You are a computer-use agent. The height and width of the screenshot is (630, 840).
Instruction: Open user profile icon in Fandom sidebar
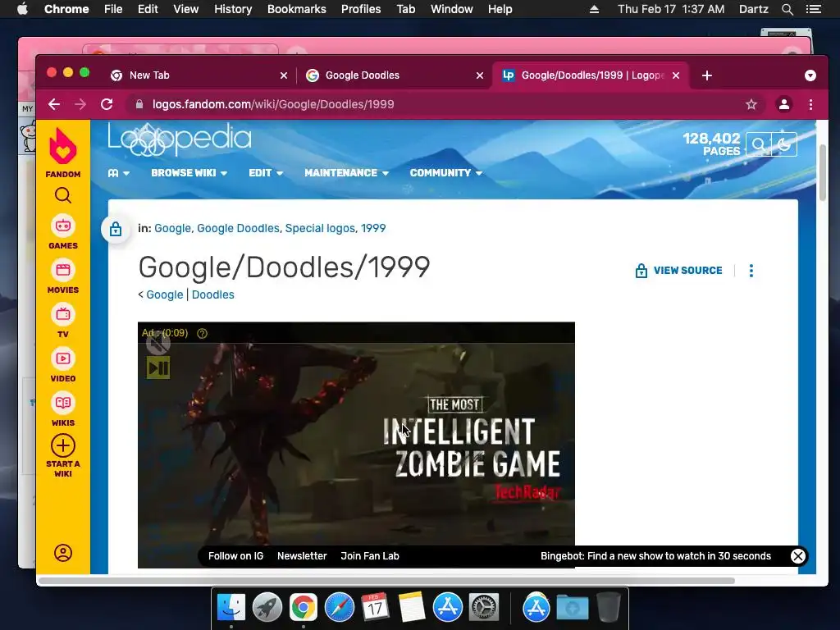point(62,553)
